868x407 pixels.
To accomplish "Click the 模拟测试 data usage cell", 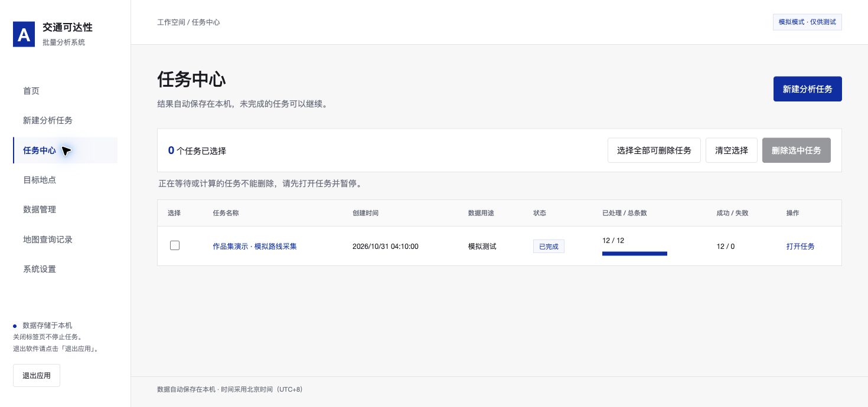I will coord(482,246).
